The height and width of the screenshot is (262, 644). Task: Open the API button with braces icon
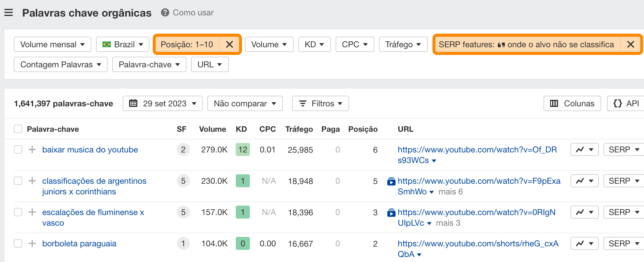click(x=626, y=103)
